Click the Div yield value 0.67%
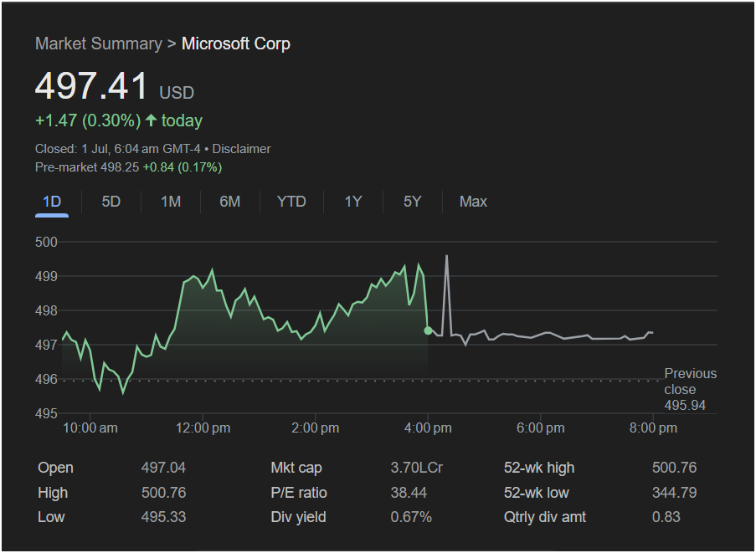This screenshot has width=756, height=553. point(411,517)
